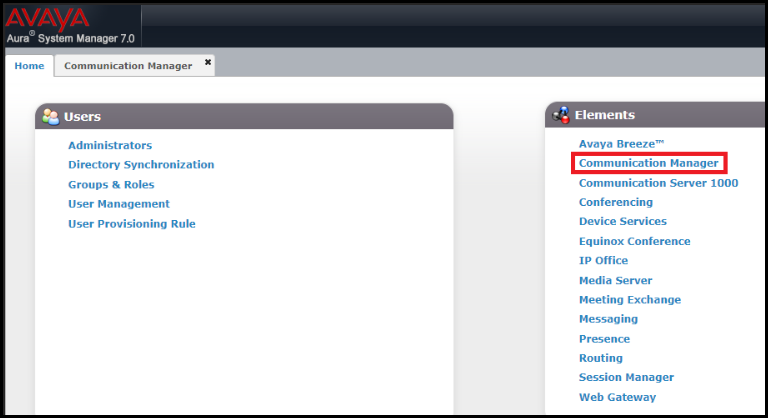The image size is (768, 418).
Task: Open Media Server link
Action: click(x=616, y=280)
